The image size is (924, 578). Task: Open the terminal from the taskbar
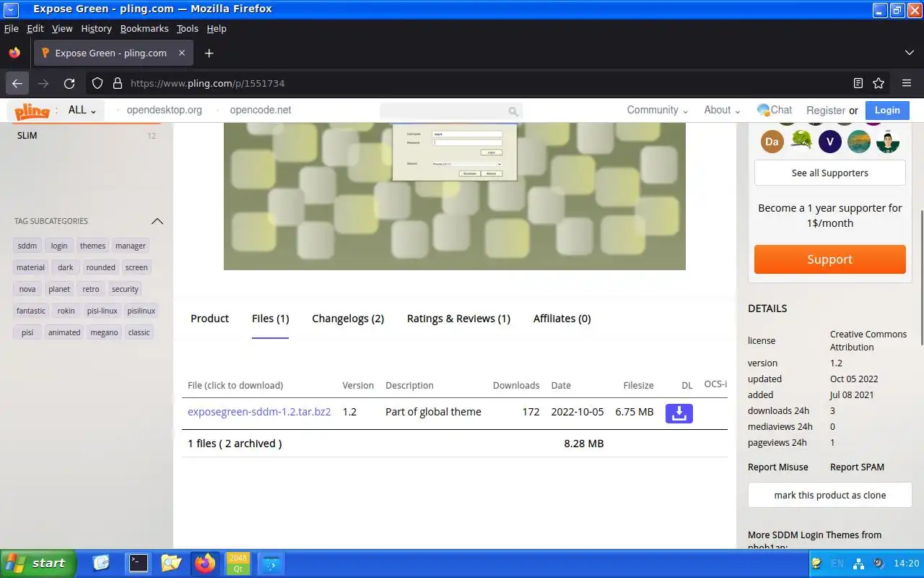(x=138, y=563)
